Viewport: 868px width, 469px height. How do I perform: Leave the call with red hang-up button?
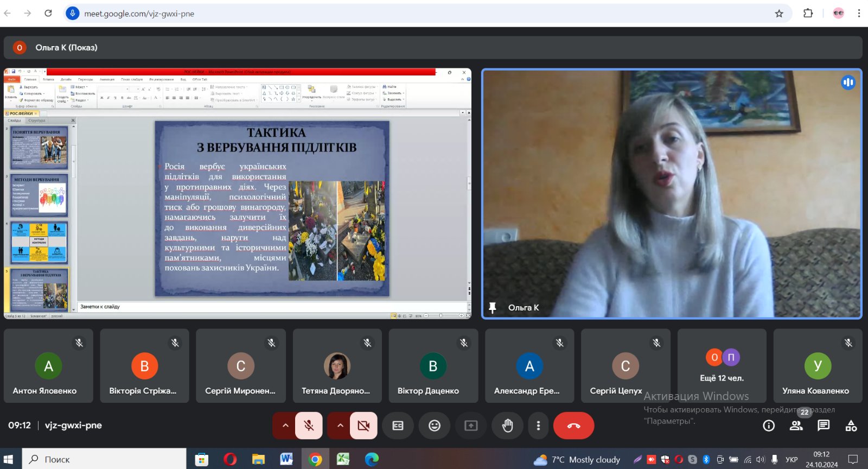[573, 426]
